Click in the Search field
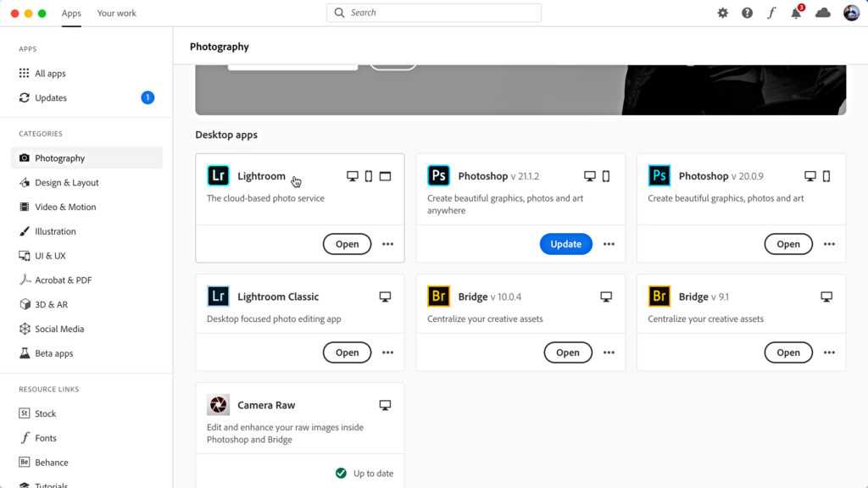The height and width of the screenshot is (488, 868). coord(434,13)
